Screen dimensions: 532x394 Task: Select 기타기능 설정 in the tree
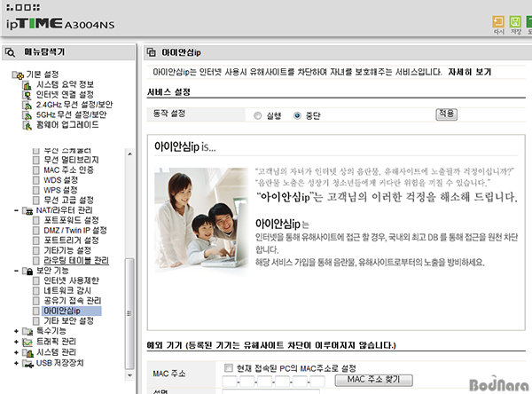(x=67, y=250)
